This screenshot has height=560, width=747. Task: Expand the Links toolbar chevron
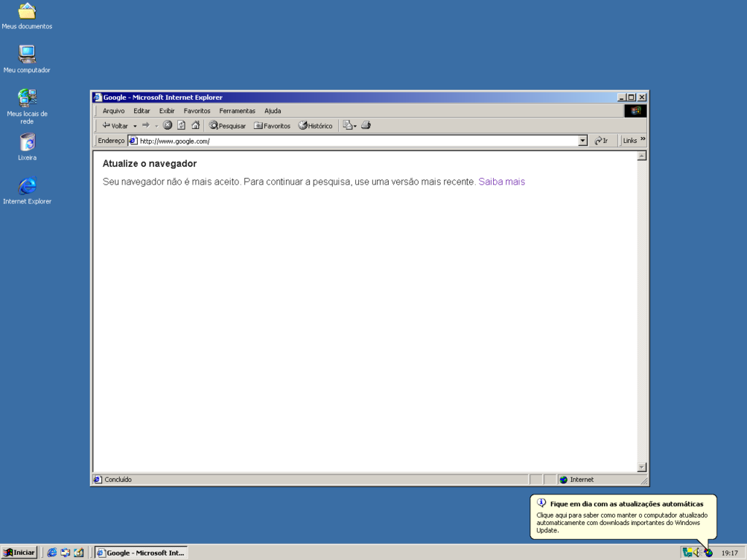643,140
